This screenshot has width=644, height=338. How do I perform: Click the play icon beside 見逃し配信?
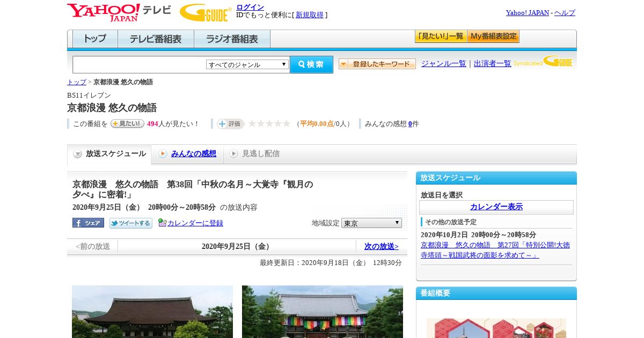coord(233,154)
